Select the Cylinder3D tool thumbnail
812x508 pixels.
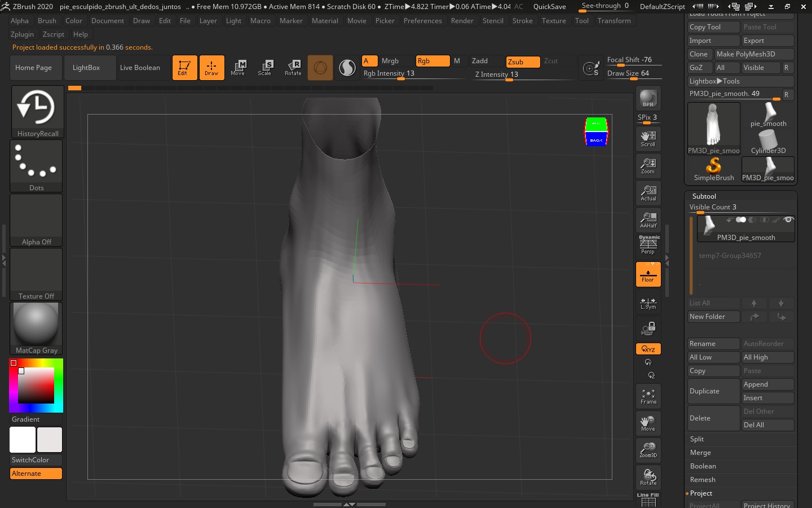point(768,141)
